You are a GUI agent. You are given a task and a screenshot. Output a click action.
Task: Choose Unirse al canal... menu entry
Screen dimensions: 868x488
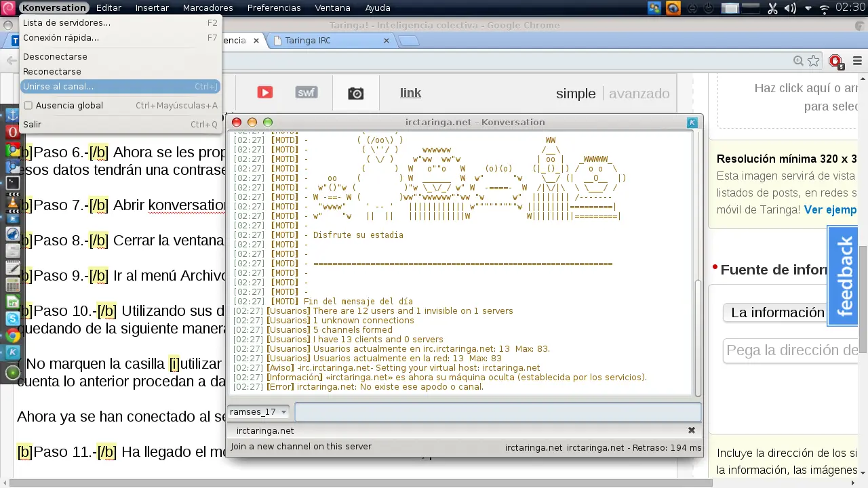coord(120,87)
